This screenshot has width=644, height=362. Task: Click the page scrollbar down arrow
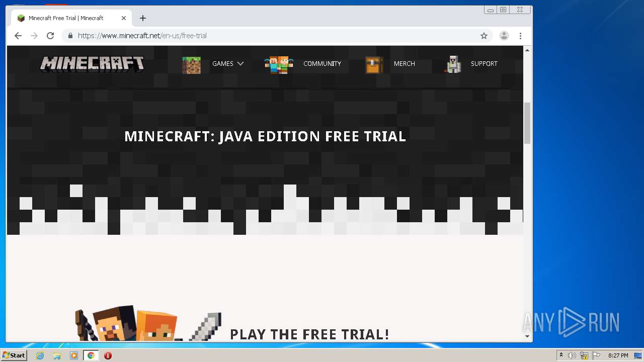pyautogui.click(x=527, y=336)
